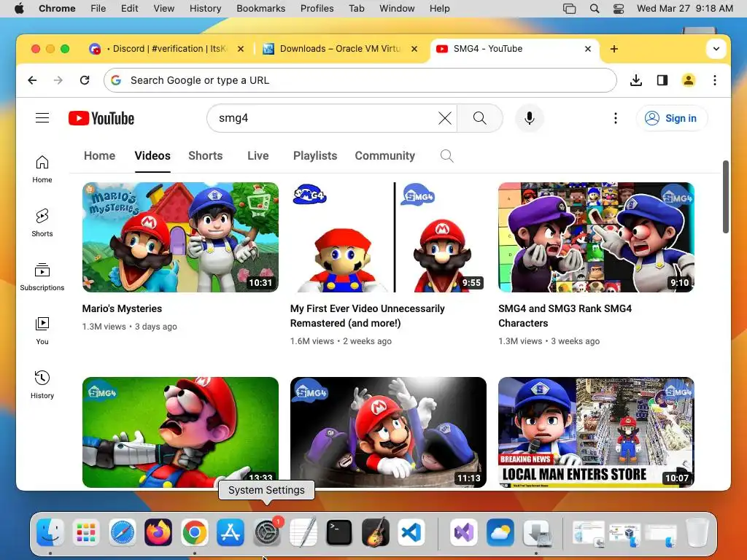
Task: Play Local Man Enters Store thumbnail
Action: (597, 432)
